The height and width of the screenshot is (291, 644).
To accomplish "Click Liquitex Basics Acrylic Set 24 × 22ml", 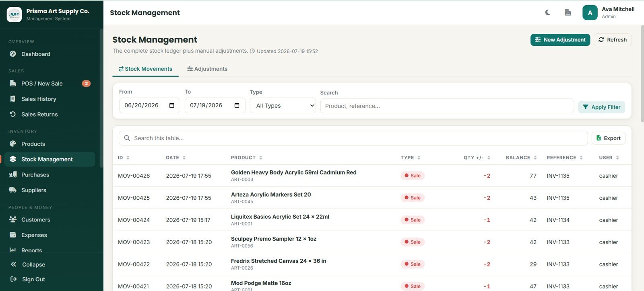I will [x=280, y=217].
